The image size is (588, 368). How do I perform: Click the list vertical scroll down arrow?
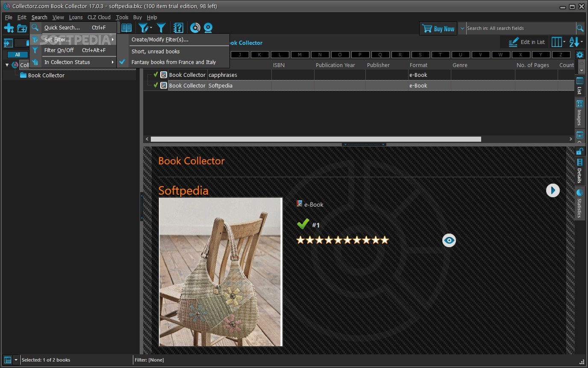click(x=581, y=70)
